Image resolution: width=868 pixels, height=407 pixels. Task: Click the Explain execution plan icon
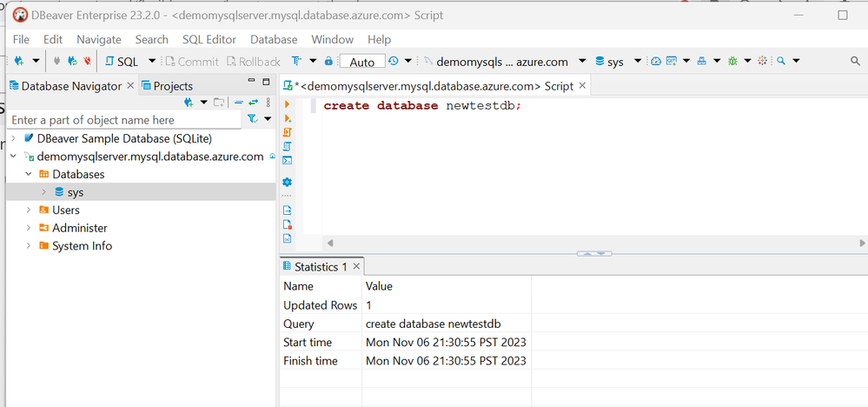[x=288, y=146]
